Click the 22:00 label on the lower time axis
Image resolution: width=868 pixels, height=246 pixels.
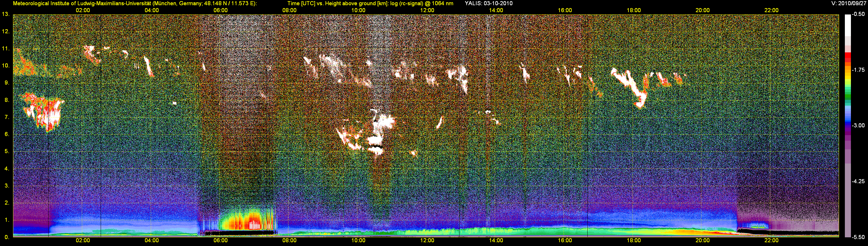click(771, 241)
